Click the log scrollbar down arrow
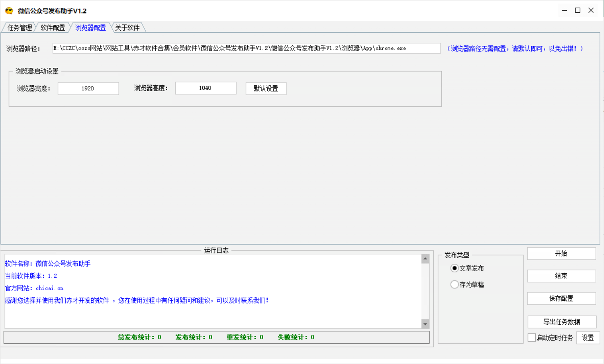The image size is (604, 364). [425, 324]
